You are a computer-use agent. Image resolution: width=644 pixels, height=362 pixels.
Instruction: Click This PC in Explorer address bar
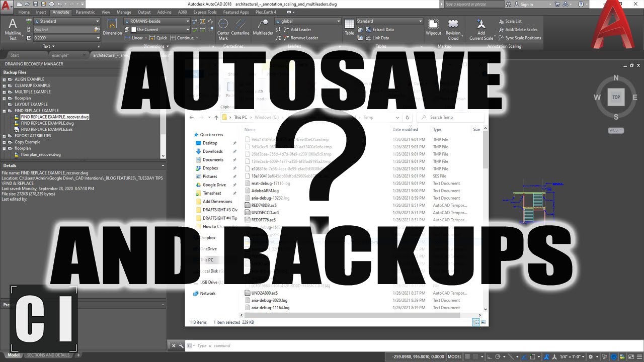click(240, 118)
